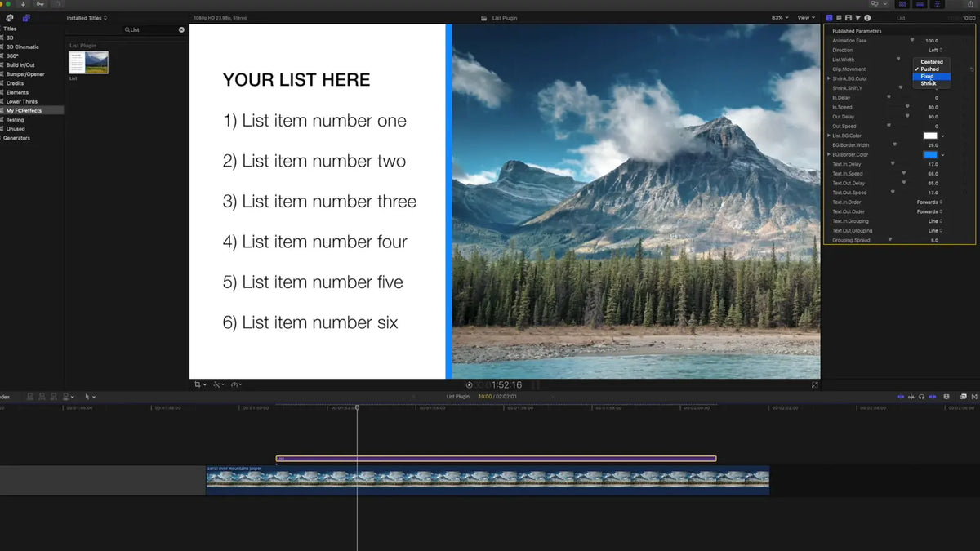Screen dimensions: 980x551
Task: Open the Generator inspector funnel icon
Action: pyautogui.click(x=857, y=17)
